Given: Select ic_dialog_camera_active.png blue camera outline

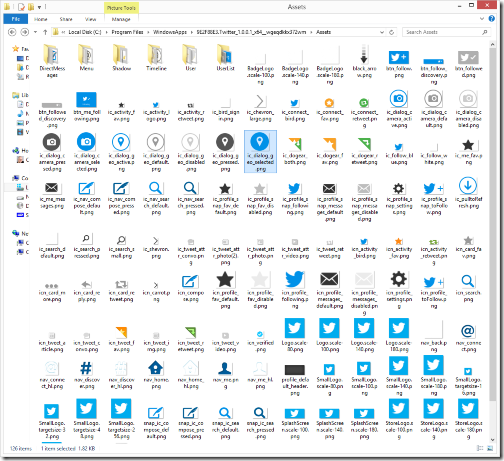Looking at the screenshot, I should pyautogui.click(x=399, y=109).
